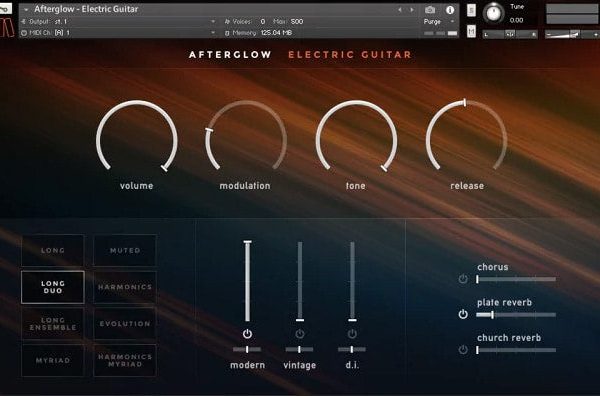Image resolution: width=600 pixels, height=396 pixels.
Task: Click the vintage pan slider
Action: coord(300,349)
